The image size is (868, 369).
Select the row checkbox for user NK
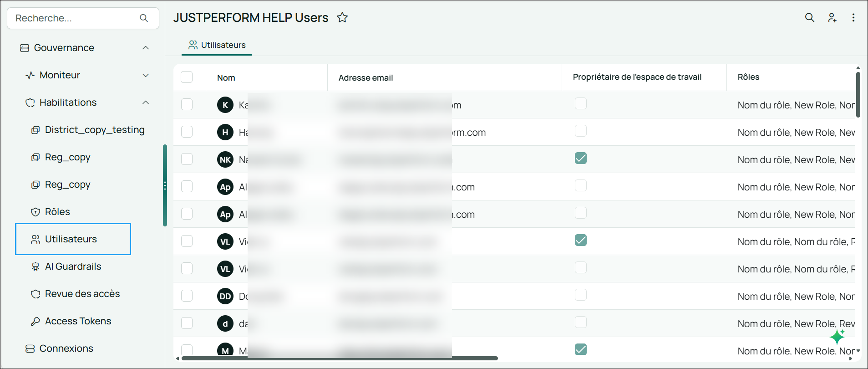coord(187,159)
